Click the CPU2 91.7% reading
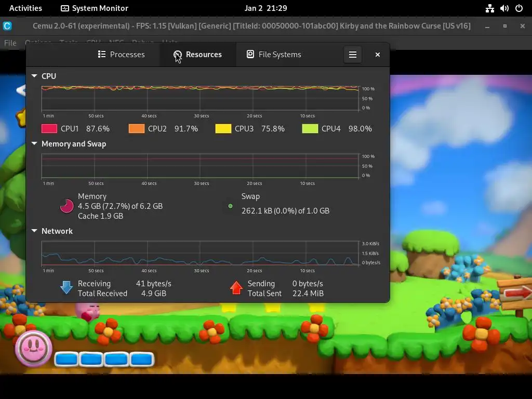Image resolution: width=532 pixels, height=399 pixels. (186, 129)
